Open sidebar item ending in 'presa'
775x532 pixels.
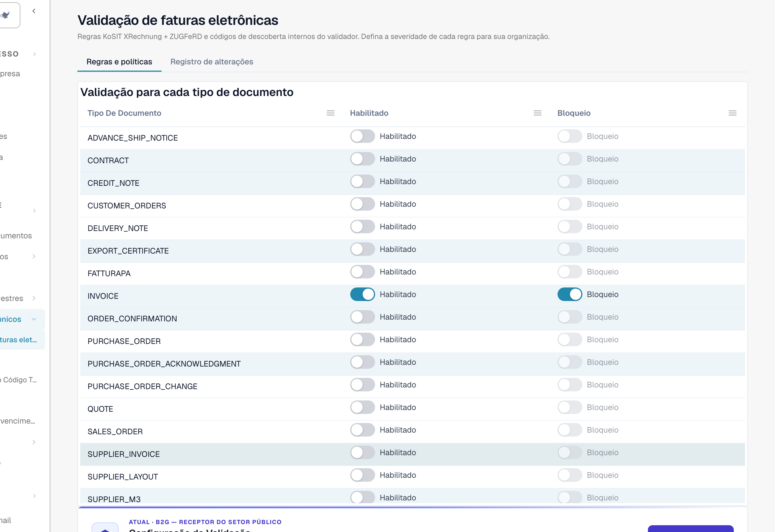(x=10, y=74)
